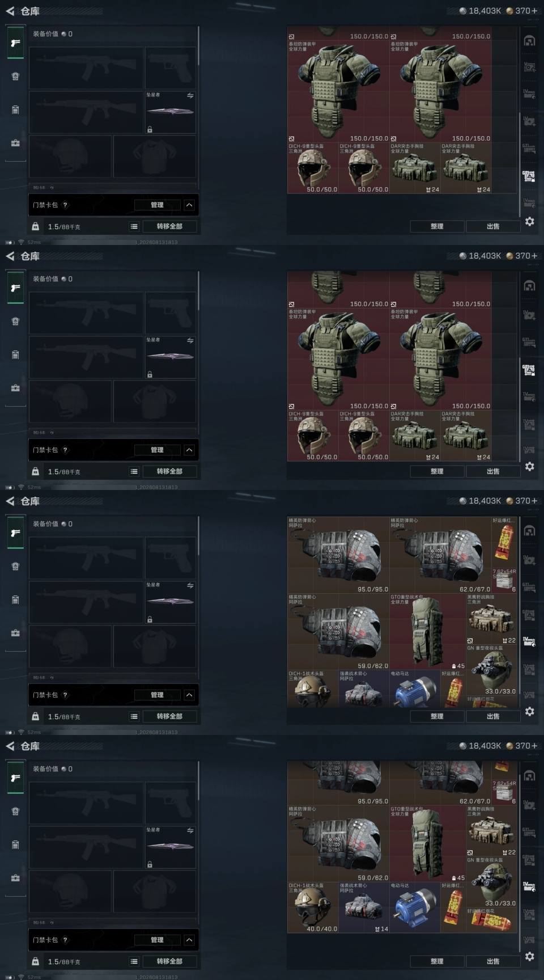Click 370+ gold currency in top screenshot
Viewport: 544px width, 980px height.
coord(521,11)
